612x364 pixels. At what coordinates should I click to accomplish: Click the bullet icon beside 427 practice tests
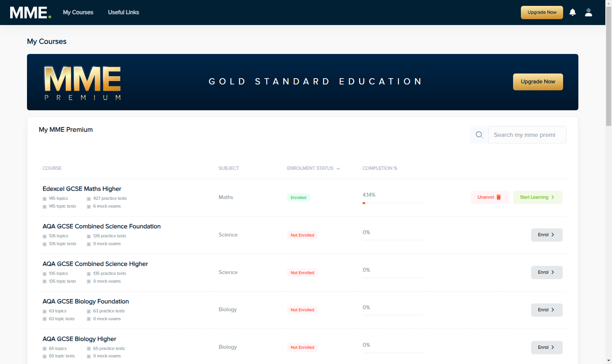pos(89,199)
